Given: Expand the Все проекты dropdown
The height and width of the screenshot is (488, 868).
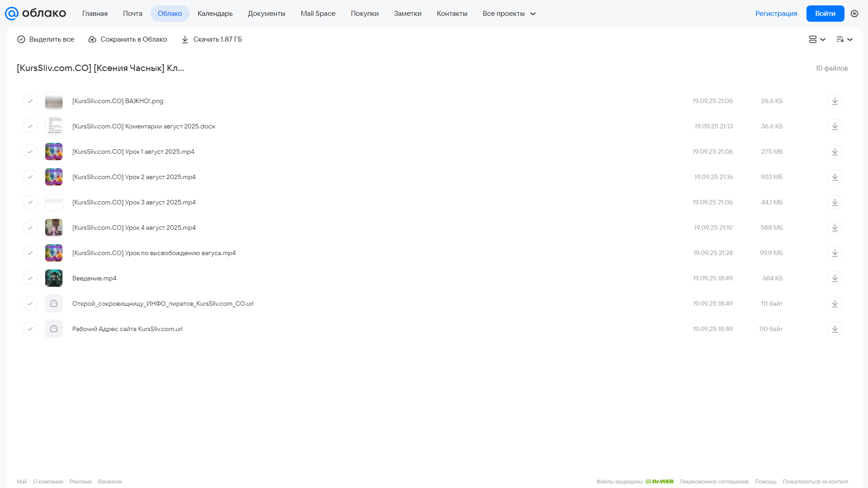Looking at the screenshot, I should point(509,14).
